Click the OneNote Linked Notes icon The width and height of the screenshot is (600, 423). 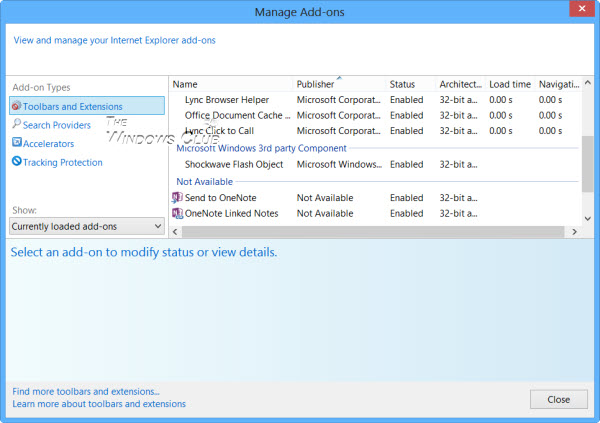pos(177,213)
